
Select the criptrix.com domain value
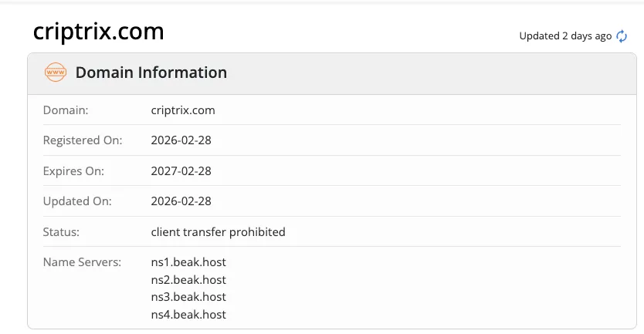[183, 110]
